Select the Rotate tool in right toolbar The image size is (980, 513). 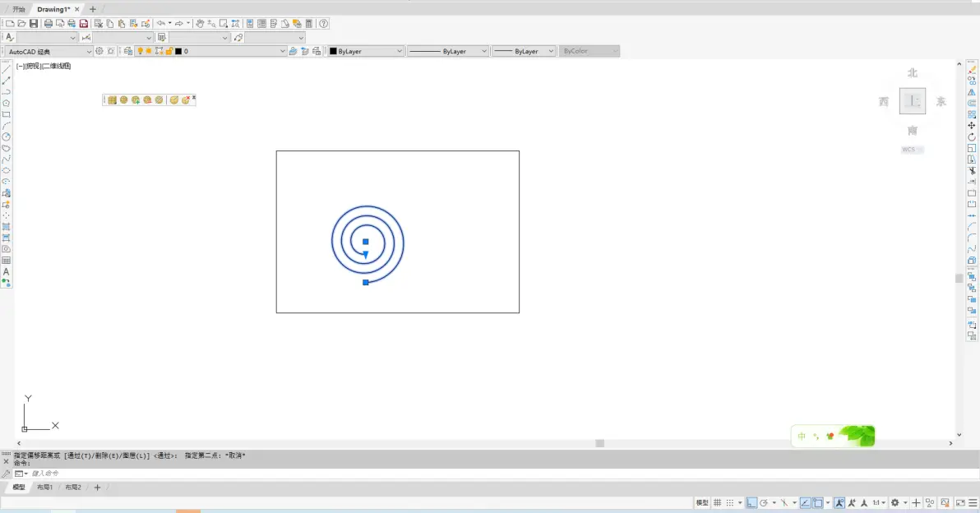pyautogui.click(x=972, y=136)
